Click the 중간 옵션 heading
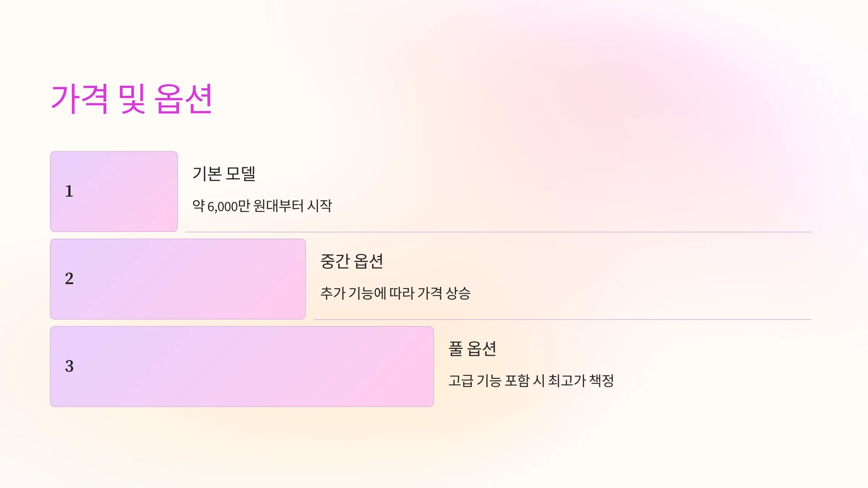 pos(352,261)
